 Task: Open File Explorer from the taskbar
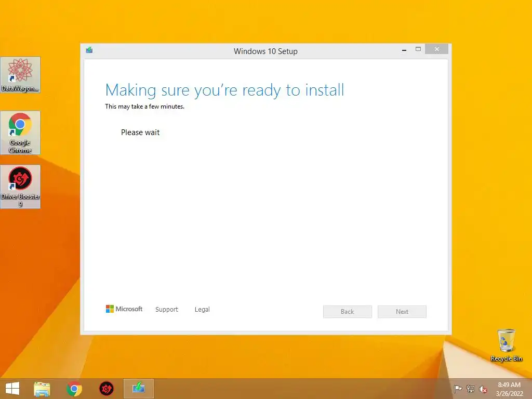click(42, 389)
